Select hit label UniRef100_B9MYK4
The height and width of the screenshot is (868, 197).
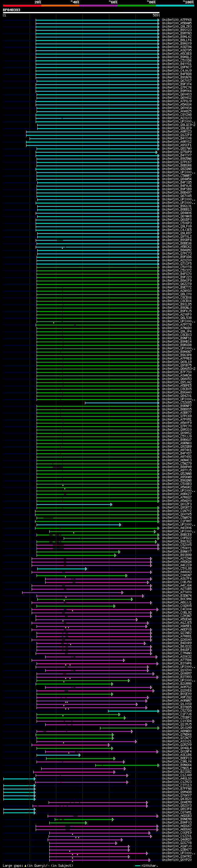(176, 91)
